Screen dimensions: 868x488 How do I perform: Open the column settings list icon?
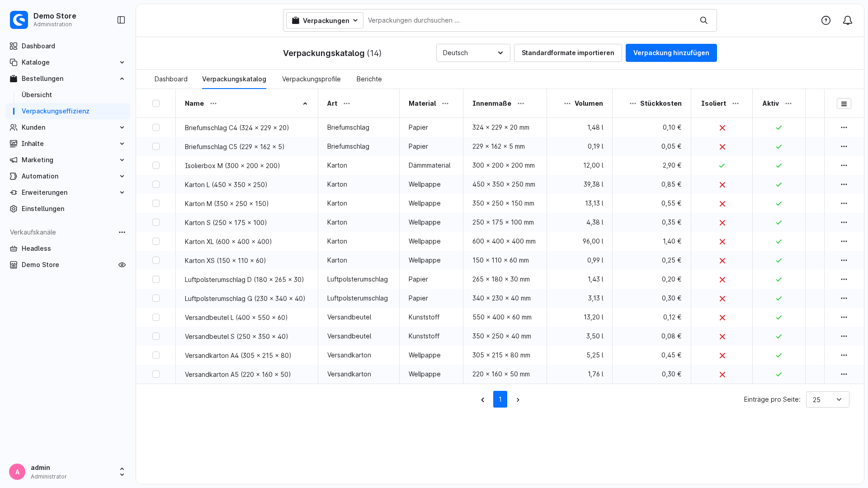click(x=844, y=103)
